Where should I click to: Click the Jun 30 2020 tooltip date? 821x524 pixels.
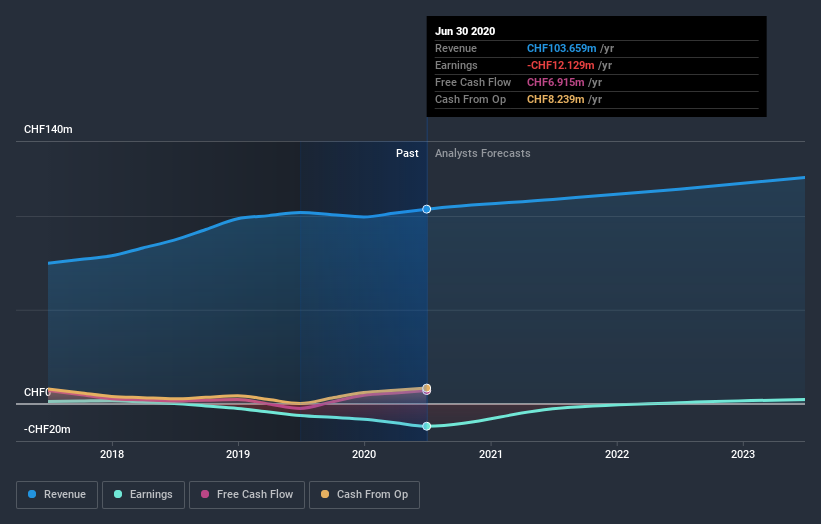click(x=465, y=31)
